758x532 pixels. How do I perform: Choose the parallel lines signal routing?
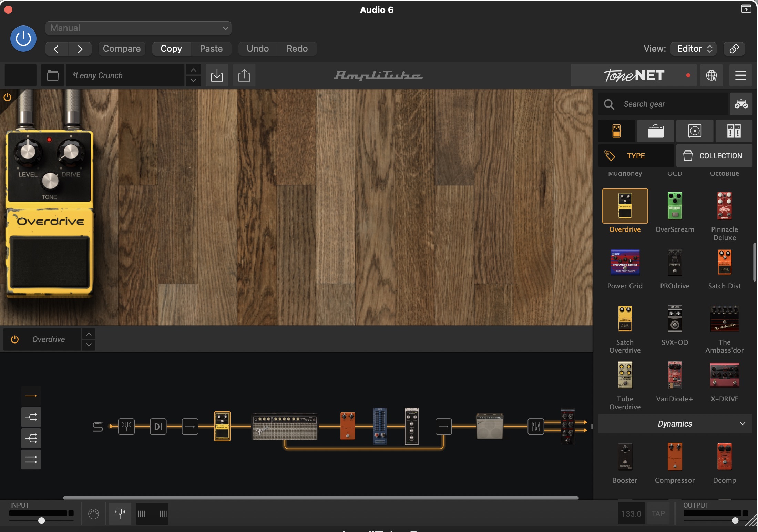[x=31, y=459]
